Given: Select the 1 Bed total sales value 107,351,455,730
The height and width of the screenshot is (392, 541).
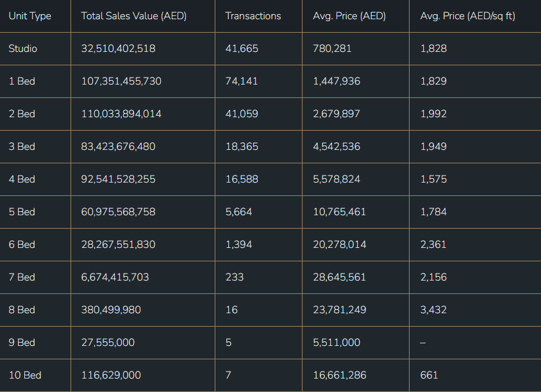Looking at the screenshot, I should tap(121, 81).
